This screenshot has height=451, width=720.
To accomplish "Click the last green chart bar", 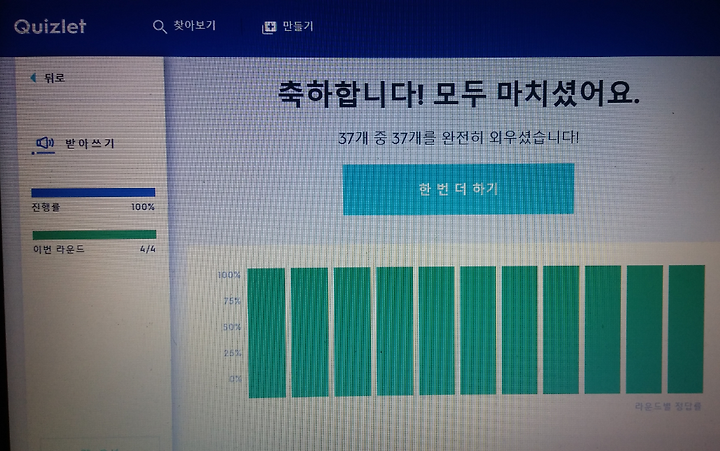I will (x=686, y=329).
